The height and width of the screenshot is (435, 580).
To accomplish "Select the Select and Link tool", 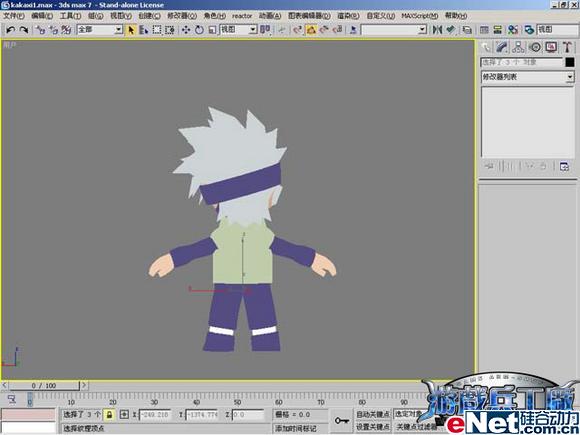I will pyautogui.click(x=41, y=30).
